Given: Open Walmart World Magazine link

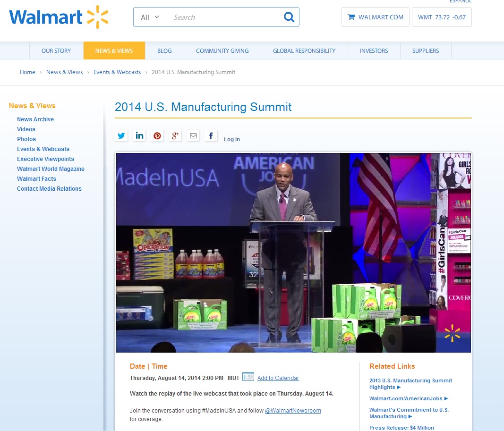Looking at the screenshot, I should pos(51,169).
